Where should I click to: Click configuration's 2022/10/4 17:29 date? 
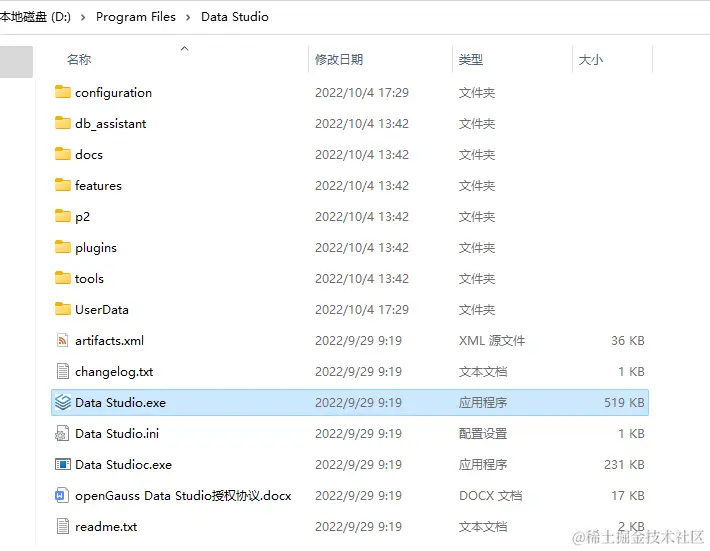(x=362, y=92)
